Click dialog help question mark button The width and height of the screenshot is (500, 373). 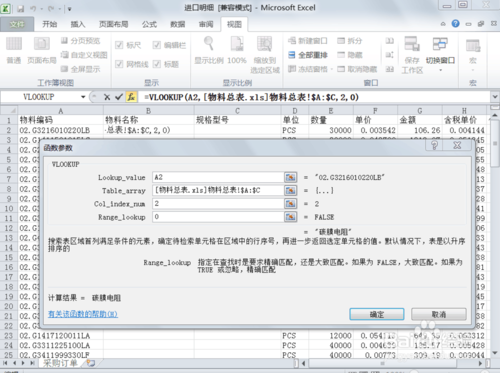(434, 145)
